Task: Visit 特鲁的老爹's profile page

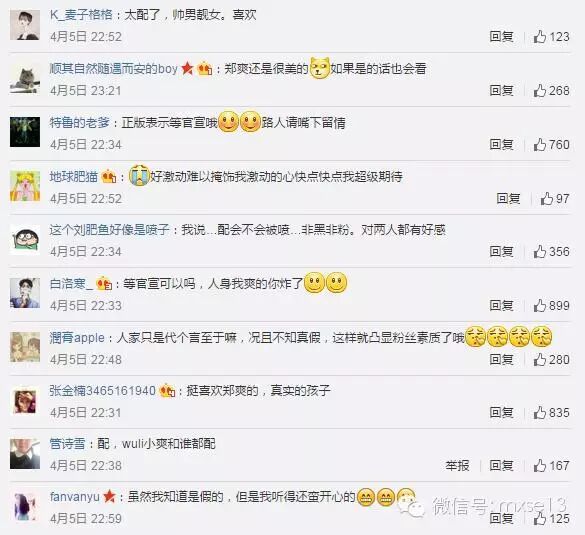Action: coord(79,122)
